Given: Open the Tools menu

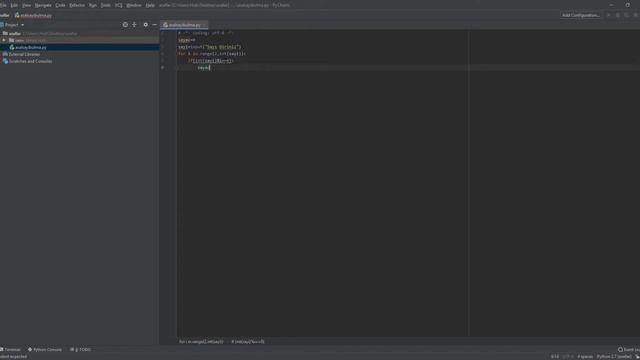Looking at the screenshot, I should [x=106, y=5].
